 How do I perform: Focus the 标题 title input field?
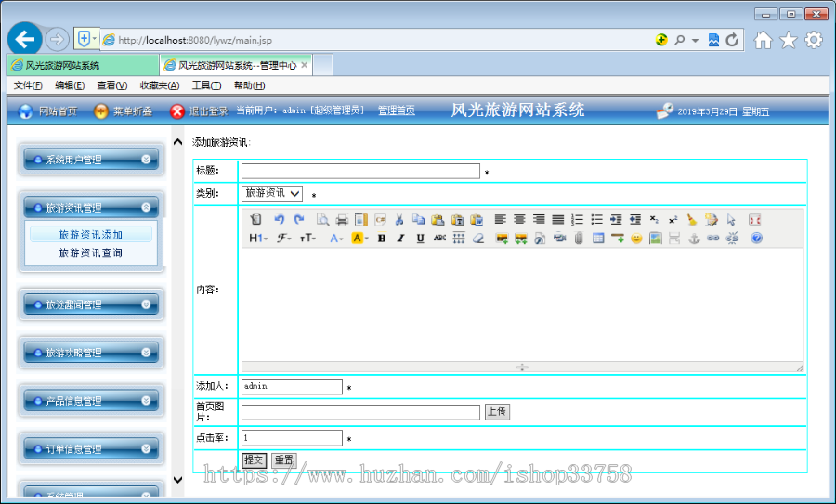click(360, 171)
